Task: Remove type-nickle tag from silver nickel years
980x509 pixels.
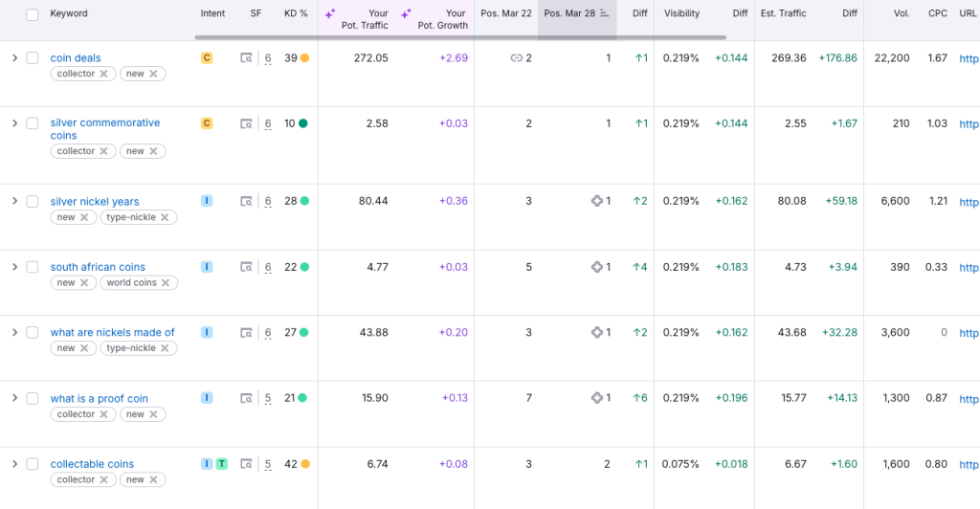Action: [x=164, y=217]
